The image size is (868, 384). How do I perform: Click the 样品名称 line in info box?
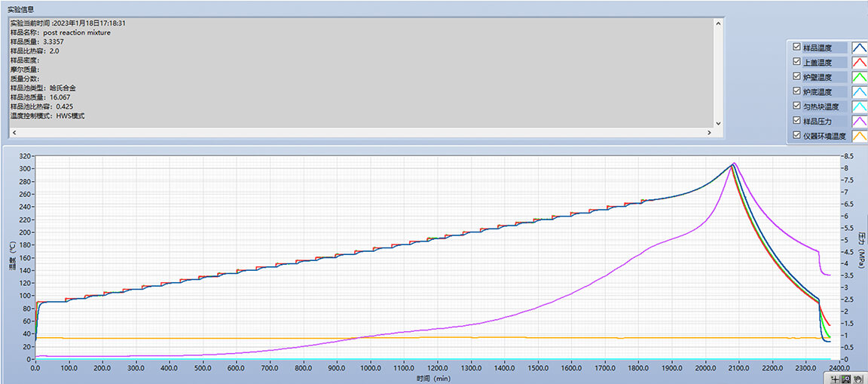(x=60, y=32)
